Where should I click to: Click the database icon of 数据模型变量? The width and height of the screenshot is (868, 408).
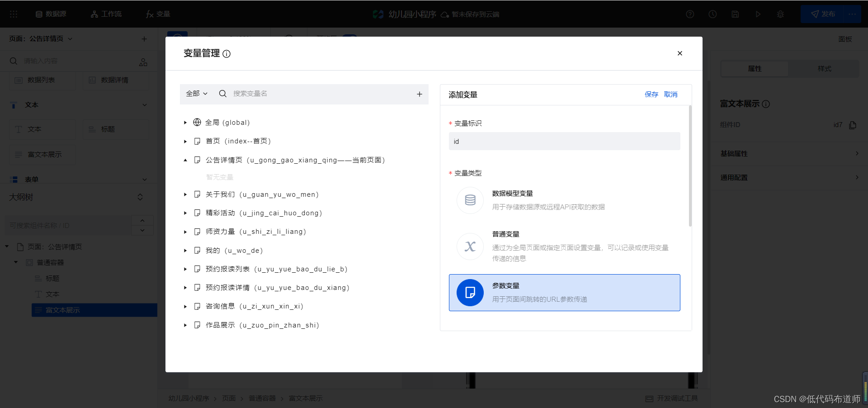[x=470, y=200]
